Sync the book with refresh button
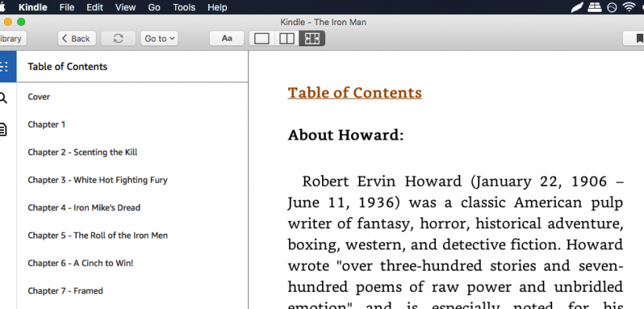644x309 pixels. (119, 38)
